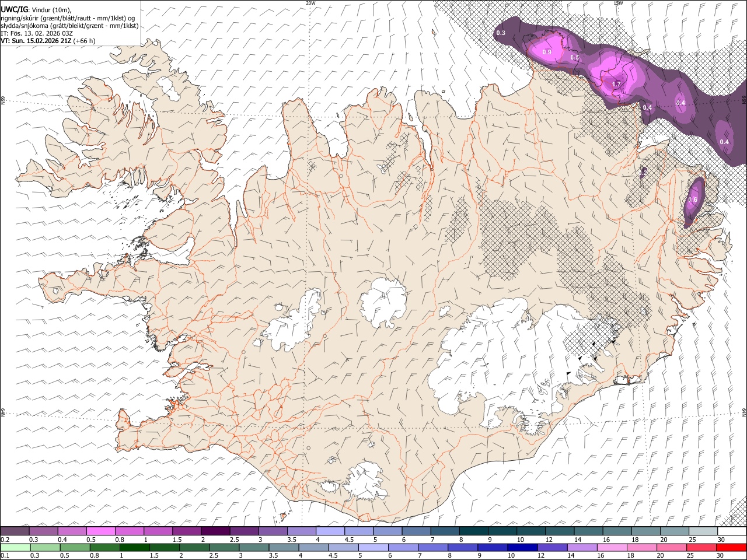747x560 pixels.
Task: Click the '3.5' label on the lower rain scale
Action: (x=273, y=555)
